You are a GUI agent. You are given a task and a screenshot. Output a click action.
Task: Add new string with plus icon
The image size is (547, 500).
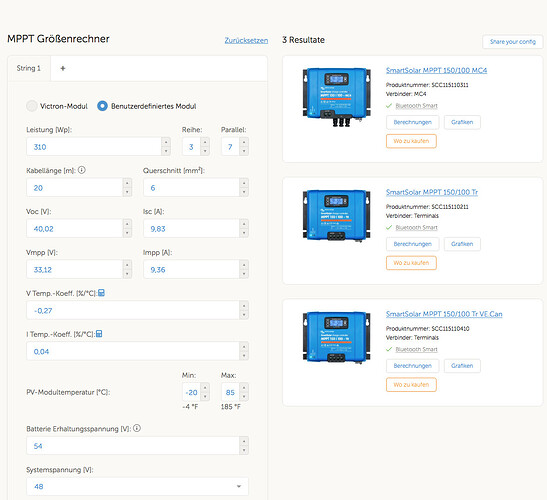point(63,68)
